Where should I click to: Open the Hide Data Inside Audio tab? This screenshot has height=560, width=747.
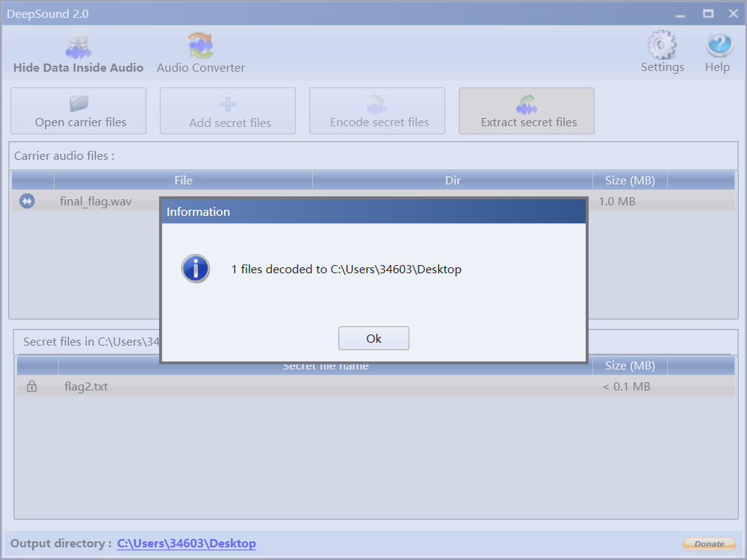tap(78, 54)
